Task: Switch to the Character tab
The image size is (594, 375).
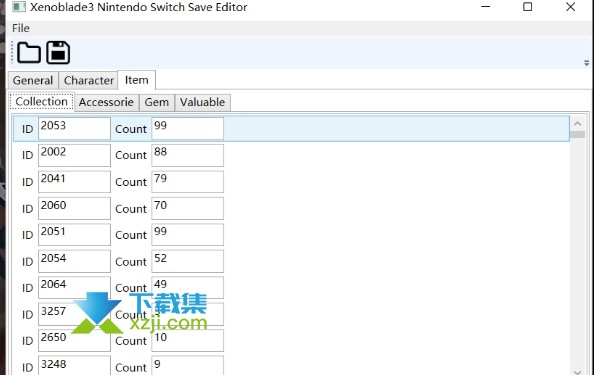Action: click(89, 80)
